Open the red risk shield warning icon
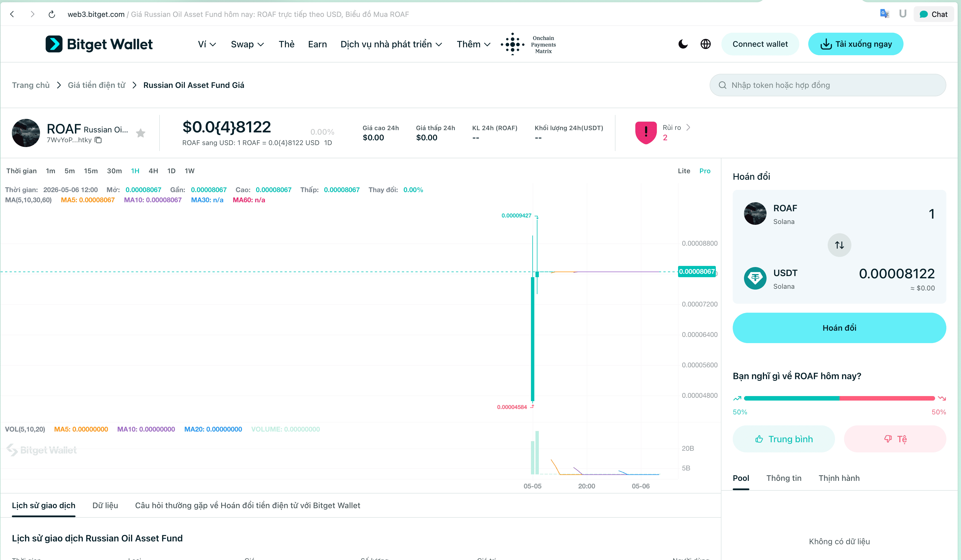Screen dimensions: 961x560 646,133
